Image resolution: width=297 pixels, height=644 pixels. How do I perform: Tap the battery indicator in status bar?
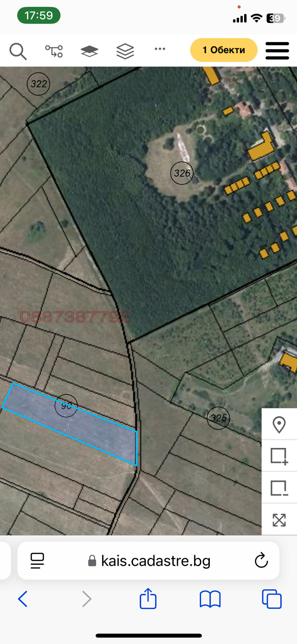tap(276, 18)
